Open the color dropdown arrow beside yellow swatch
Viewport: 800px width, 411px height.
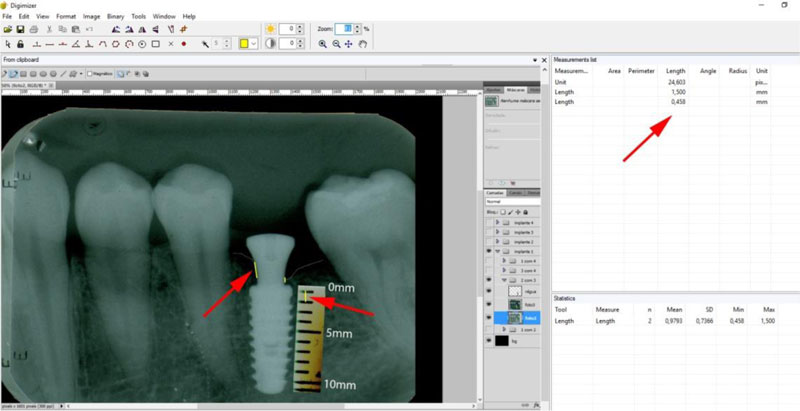tap(254, 44)
